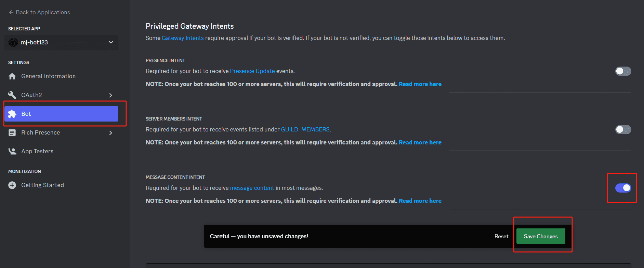Screen dimensions: 644x268
Task: Open the Gateway Intents link
Action: (x=183, y=38)
